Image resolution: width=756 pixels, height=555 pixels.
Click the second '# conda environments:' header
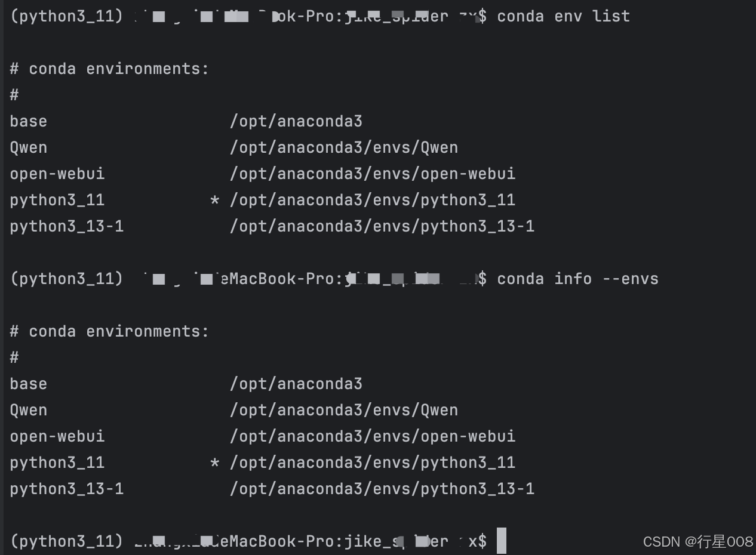tap(109, 332)
